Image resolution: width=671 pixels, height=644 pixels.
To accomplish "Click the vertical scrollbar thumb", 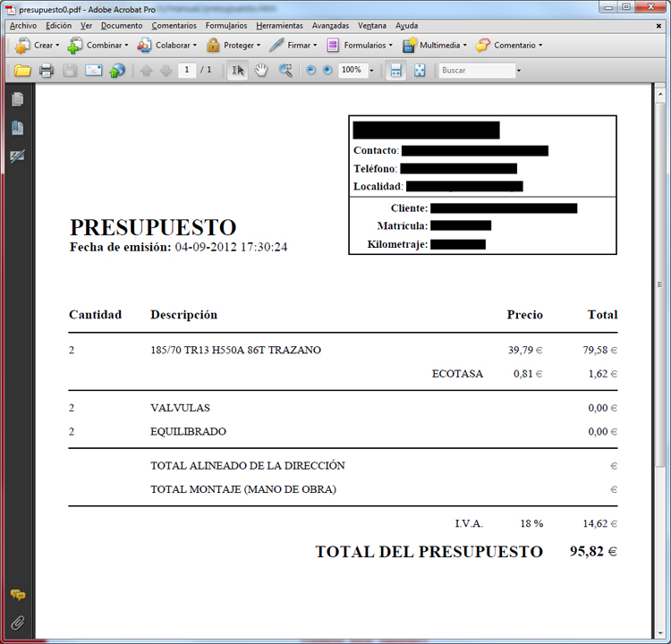I will pos(659,284).
